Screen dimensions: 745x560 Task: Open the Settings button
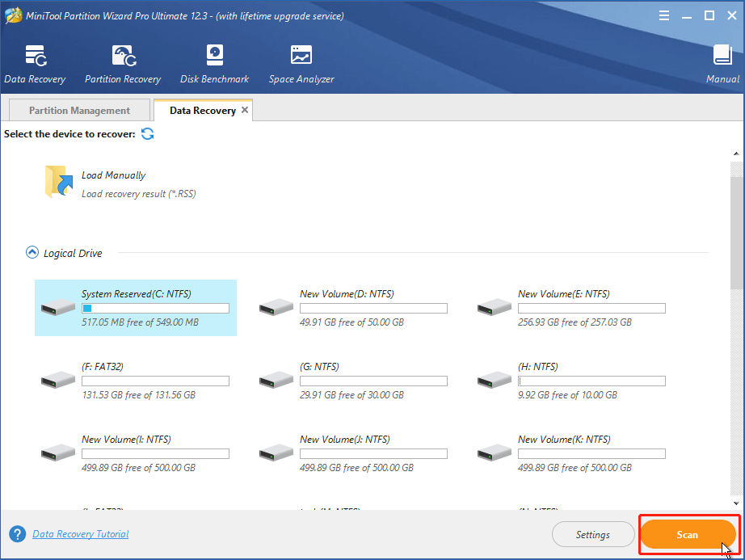pos(593,534)
